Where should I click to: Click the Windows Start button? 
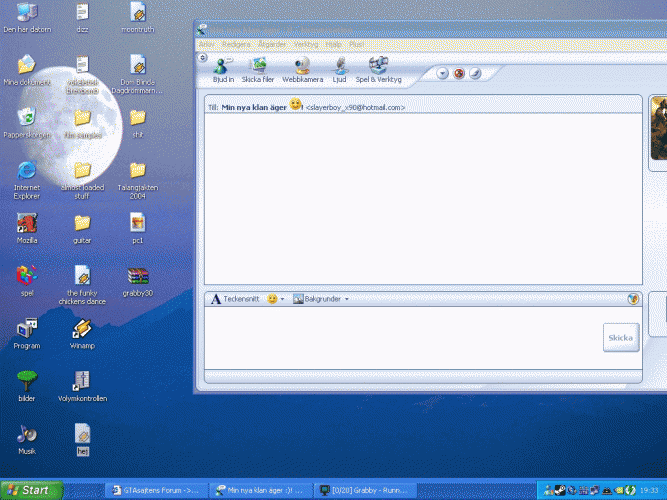tap(30, 490)
